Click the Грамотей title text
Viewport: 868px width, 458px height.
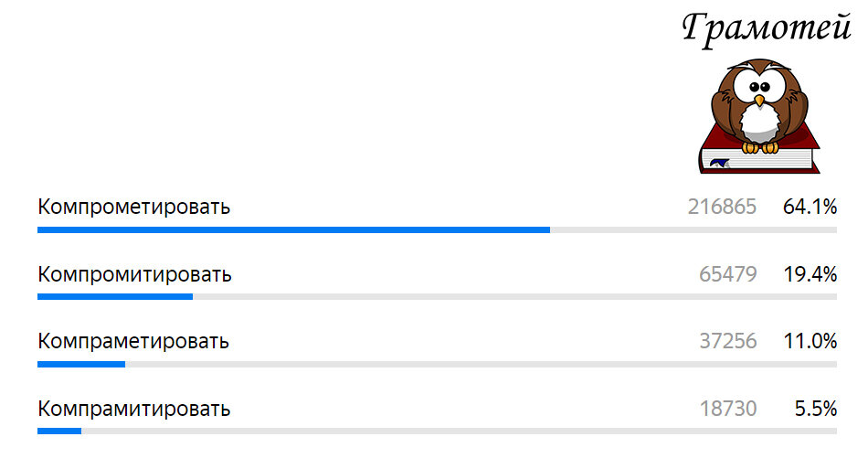click(767, 29)
